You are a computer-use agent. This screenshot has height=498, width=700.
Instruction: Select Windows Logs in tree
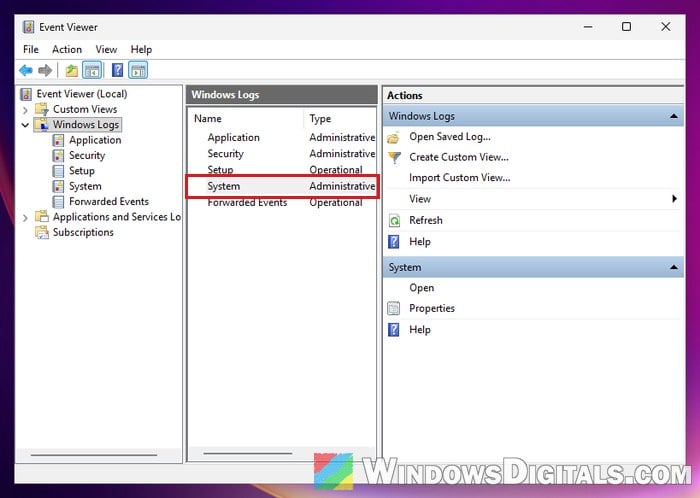[x=86, y=124]
